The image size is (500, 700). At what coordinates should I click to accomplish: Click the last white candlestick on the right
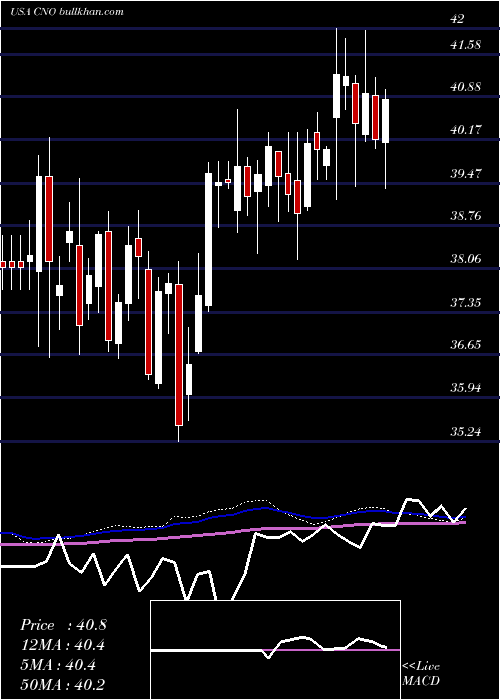click(x=385, y=121)
